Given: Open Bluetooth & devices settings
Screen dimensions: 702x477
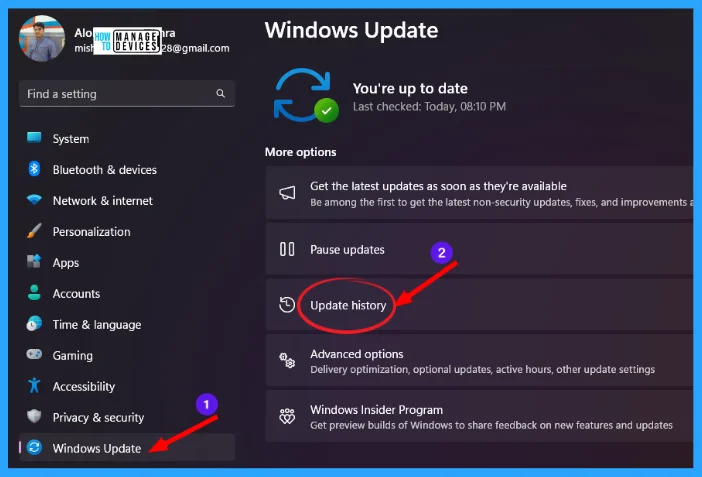Looking at the screenshot, I should point(127,169).
